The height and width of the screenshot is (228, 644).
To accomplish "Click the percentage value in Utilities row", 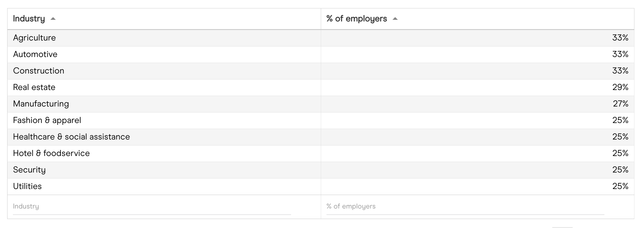I will [620, 186].
